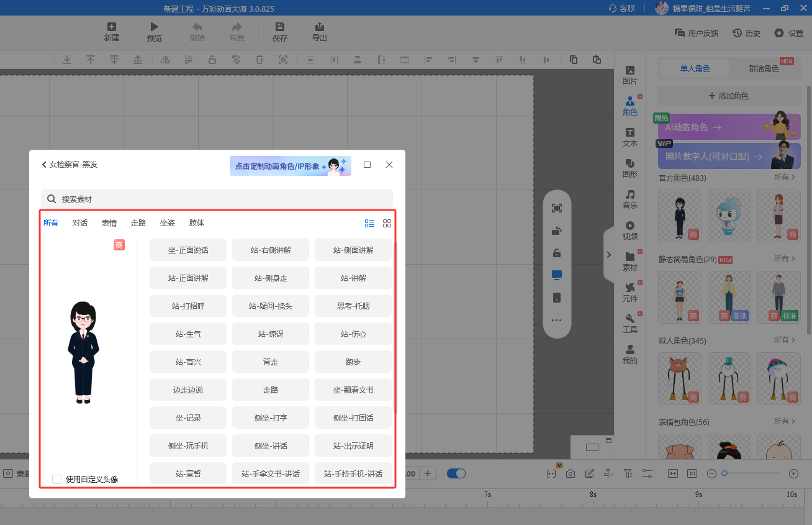Image resolution: width=812 pixels, height=525 pixels.
Task: Click the 添加角色 button
Action: pos(729,96)
